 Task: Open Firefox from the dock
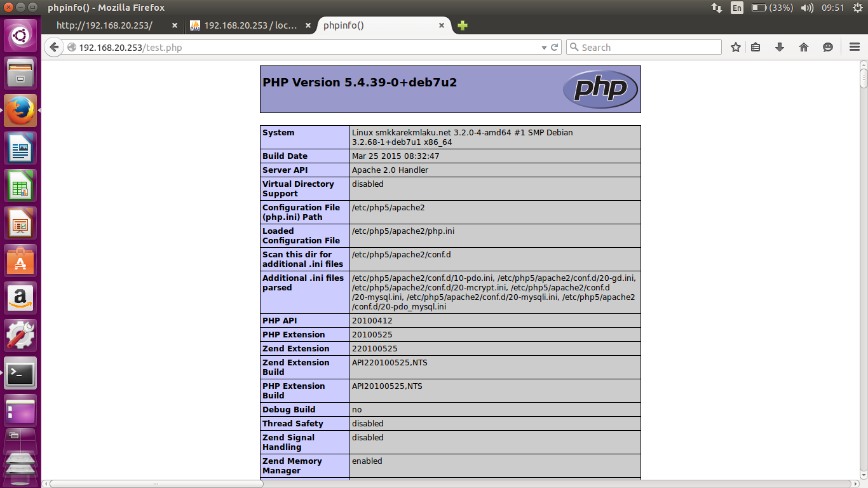click(20, 111)
